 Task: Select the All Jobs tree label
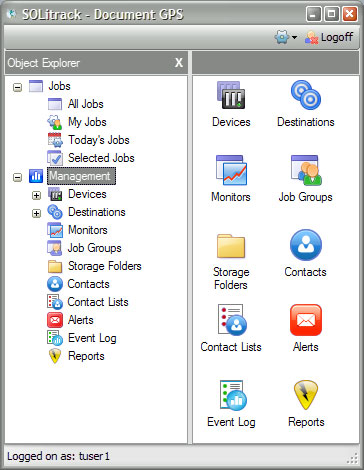click(86, 104)
